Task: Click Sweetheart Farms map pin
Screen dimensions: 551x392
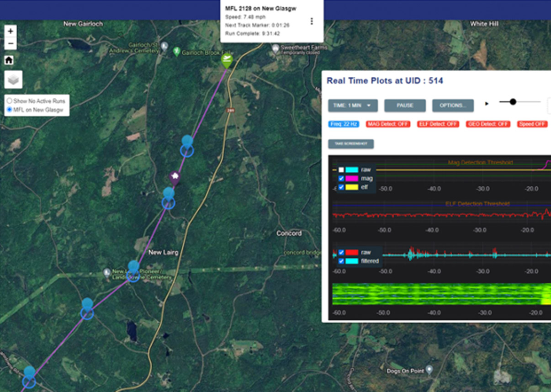Action: [275, 48]
